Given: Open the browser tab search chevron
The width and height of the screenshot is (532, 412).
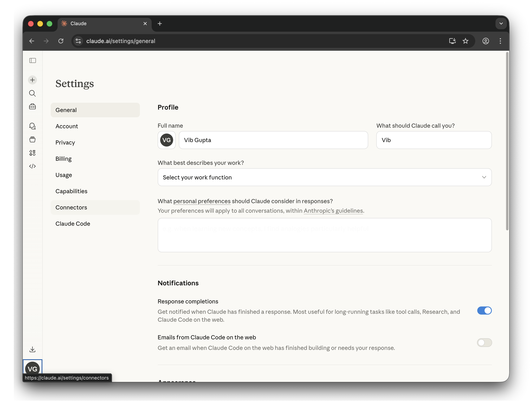Looking at the screenshot, I should click(501, 23).
